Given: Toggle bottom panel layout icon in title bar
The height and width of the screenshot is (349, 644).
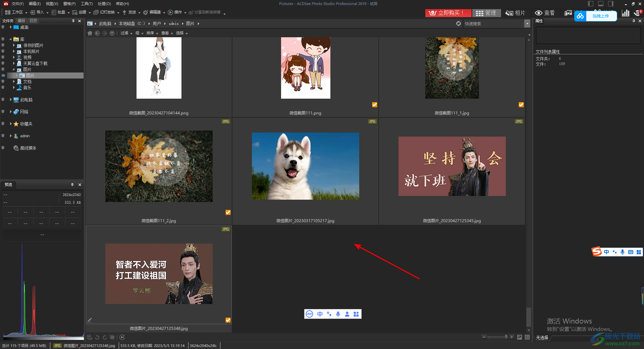Looking at the screenshot, I should point(601,4).
